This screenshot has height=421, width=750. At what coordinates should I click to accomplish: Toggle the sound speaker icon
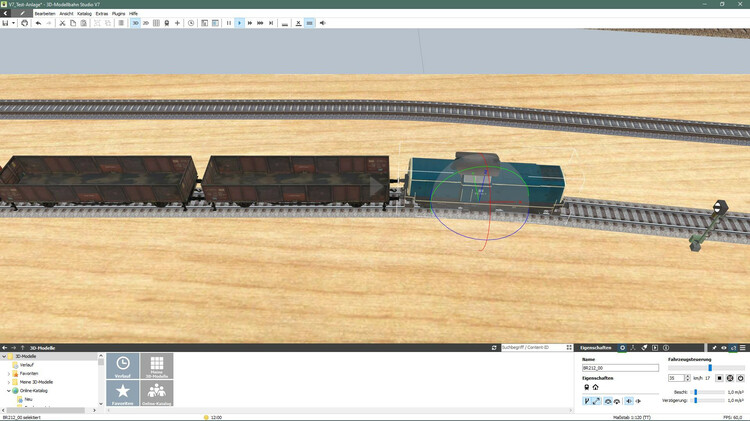(x=323, y=23)
